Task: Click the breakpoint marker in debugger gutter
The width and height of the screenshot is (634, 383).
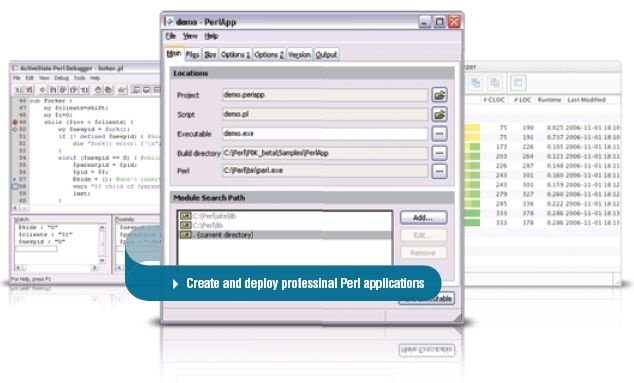Action: click(15, 122)
